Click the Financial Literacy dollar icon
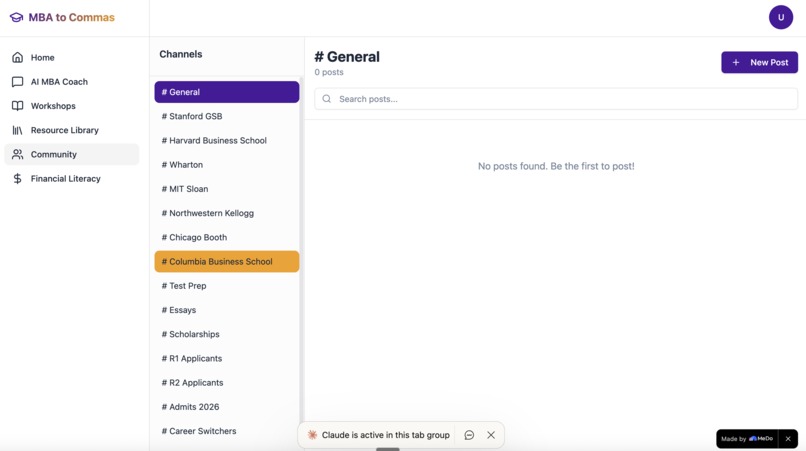Screen dimensions: 806x451 pyautogui.click(x=17, y=178)
